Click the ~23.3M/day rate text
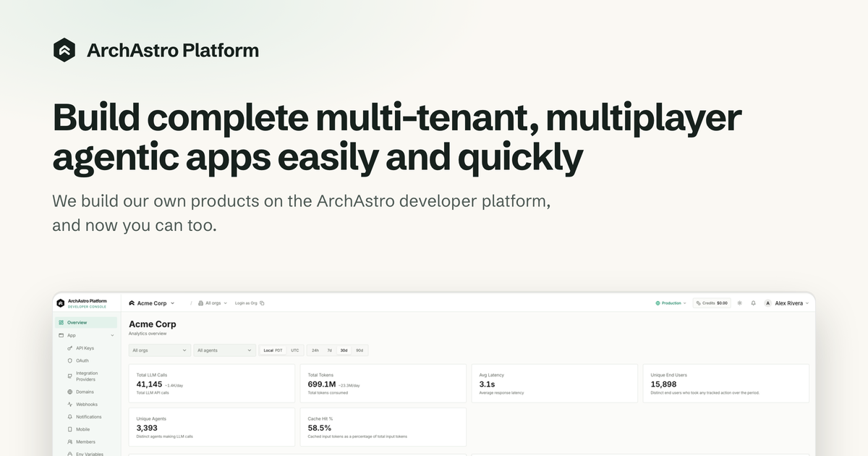This screenshot has height=456, width=868. click(x=349, y=386)
